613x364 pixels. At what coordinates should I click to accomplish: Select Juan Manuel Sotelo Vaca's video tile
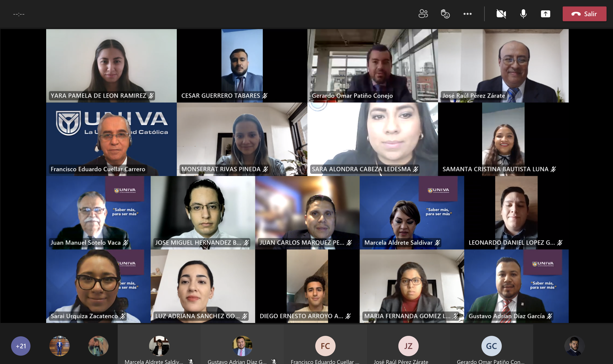(x=98, y=213)
